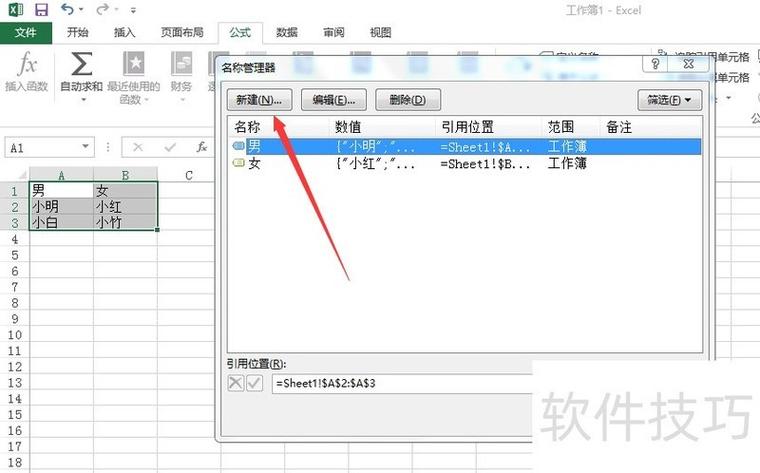The image size is (760, 473).
Task: Click the =Sheet1!$B... reference for 女
Action: [485, 164]
